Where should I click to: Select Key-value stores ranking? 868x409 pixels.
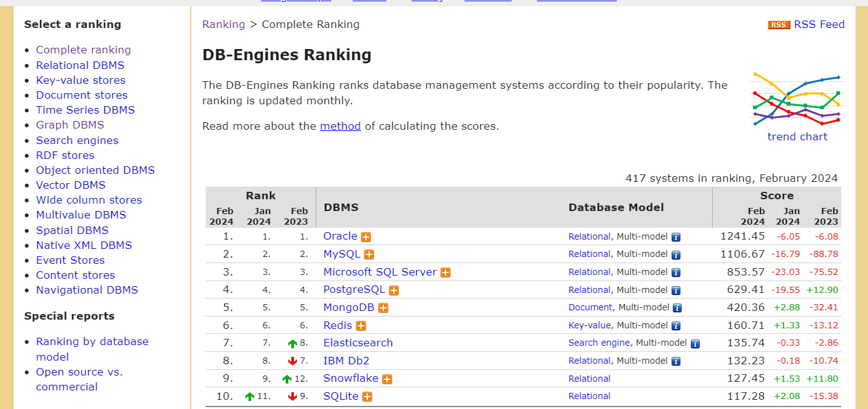81,80
